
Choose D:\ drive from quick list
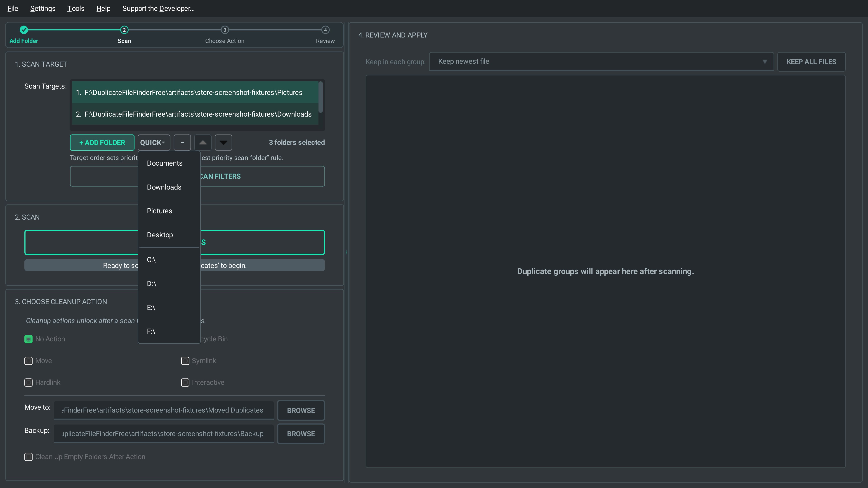(x=169, y=284)
